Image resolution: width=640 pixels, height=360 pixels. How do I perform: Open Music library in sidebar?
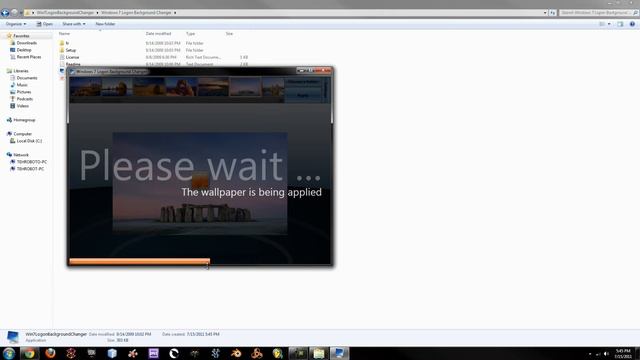click(x=22, y=85)
